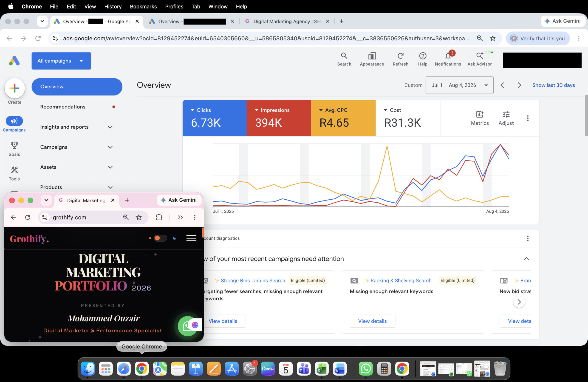The height and width of the screenshot is (382, 588).
Task: Open tab search dropdown in main Chrome window
Action: coord(42,21)
